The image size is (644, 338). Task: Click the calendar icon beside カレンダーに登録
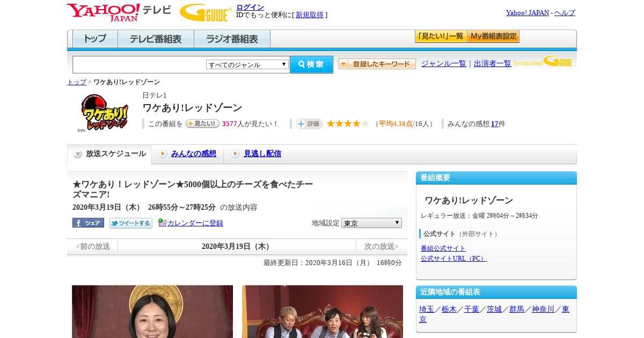[x=162, y=223]
